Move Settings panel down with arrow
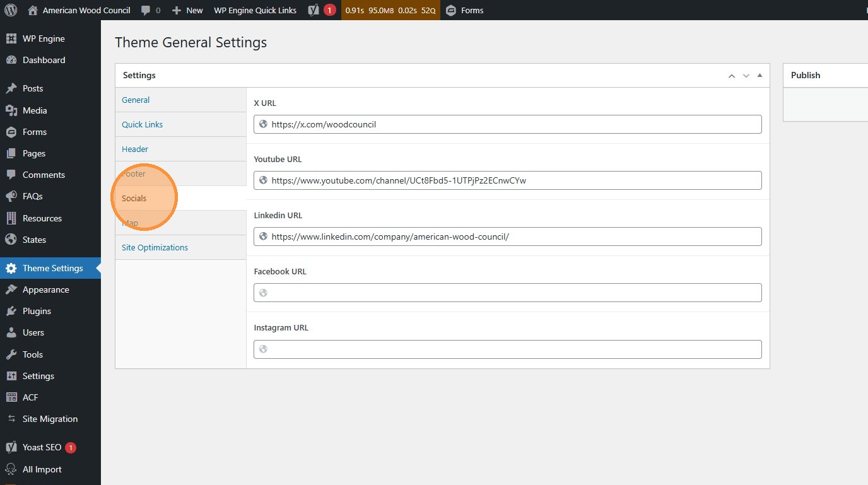This screenshot has width=868, height=485. tap(746, 76)
